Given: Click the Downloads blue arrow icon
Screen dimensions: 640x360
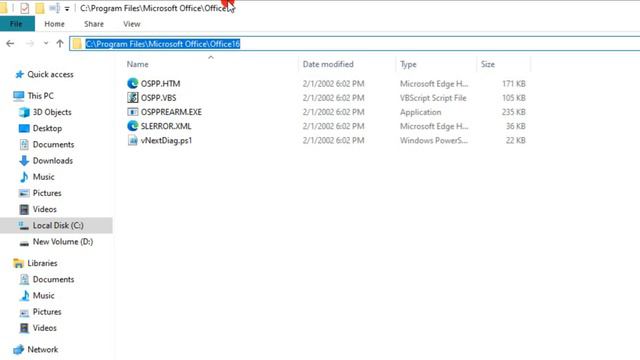Looking at the screenshot, I should click(x=24, y=160).
